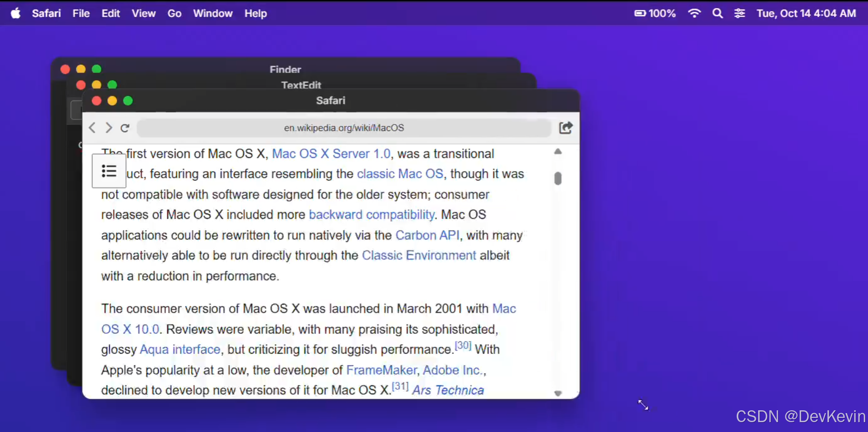This screenshot has width=868, height=432.
Task: Open the Window menu
Action: 213,13
